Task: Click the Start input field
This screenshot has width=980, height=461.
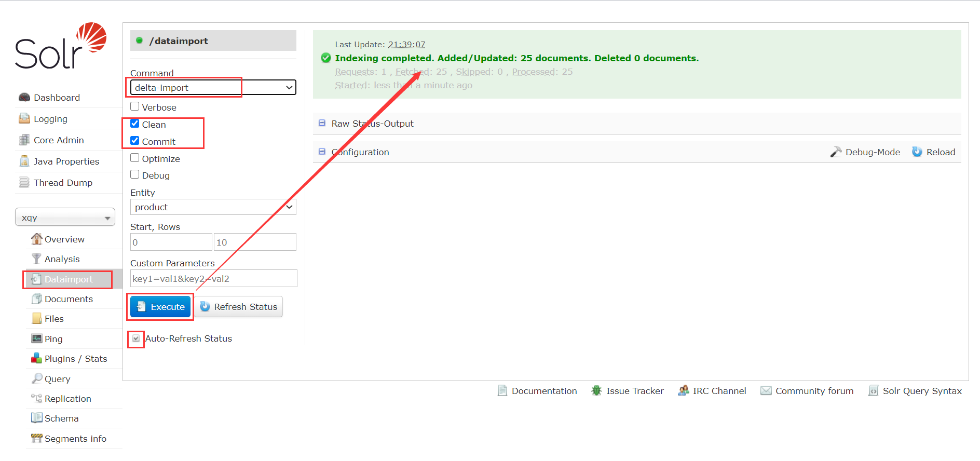Action: 171,242
